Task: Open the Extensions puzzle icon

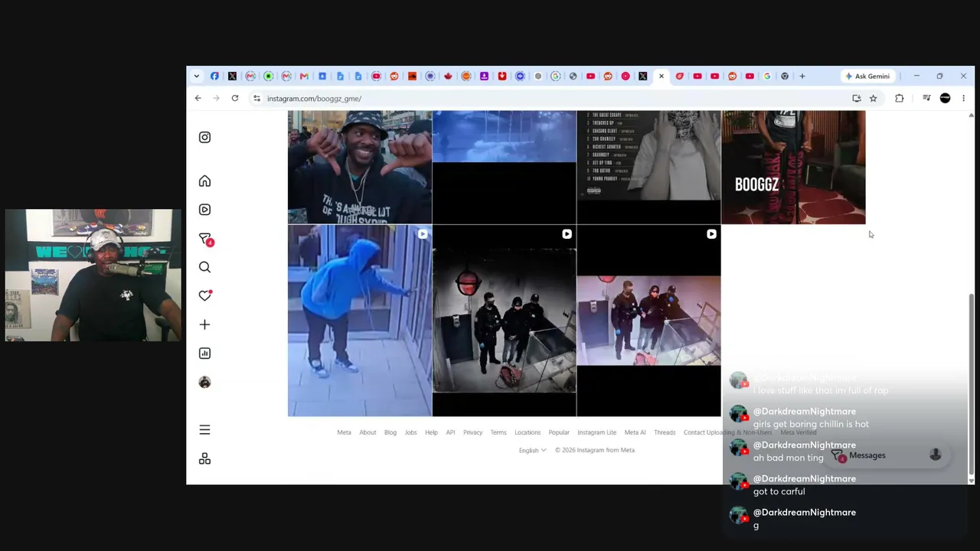Action: coord(900,98)
